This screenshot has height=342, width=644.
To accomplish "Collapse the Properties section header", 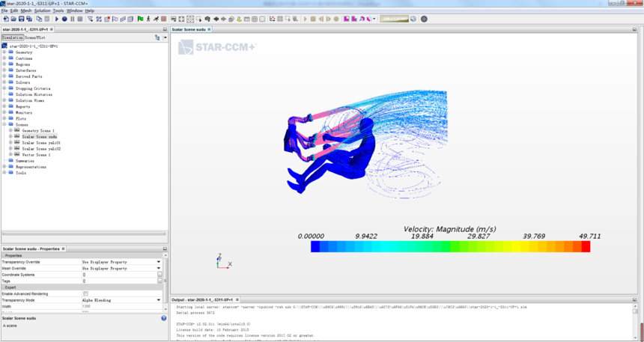I will (x=3, y=256).
